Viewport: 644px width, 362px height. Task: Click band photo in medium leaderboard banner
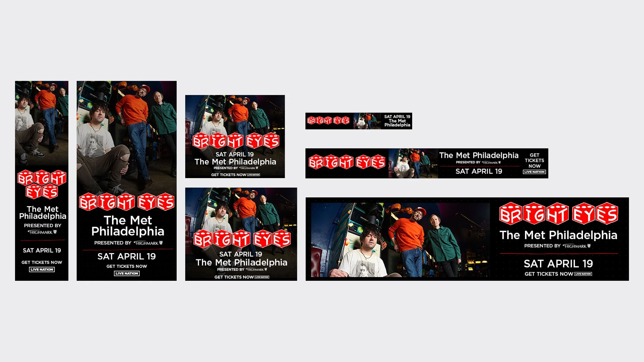(413, 163)
